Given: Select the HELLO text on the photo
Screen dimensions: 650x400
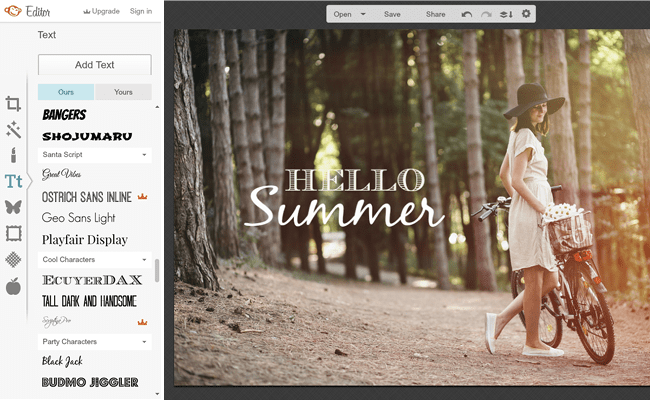Looking at the screenshot, I should point(355,180).
